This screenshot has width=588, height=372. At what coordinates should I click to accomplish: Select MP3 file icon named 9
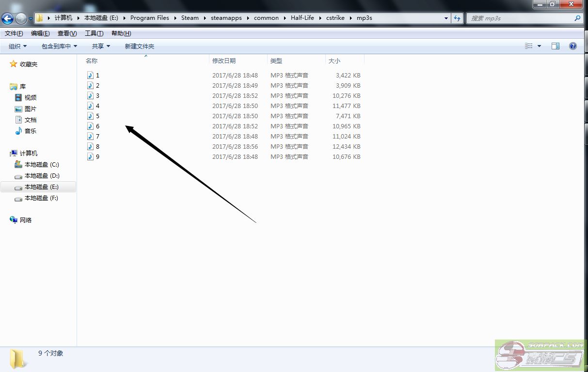90,156
